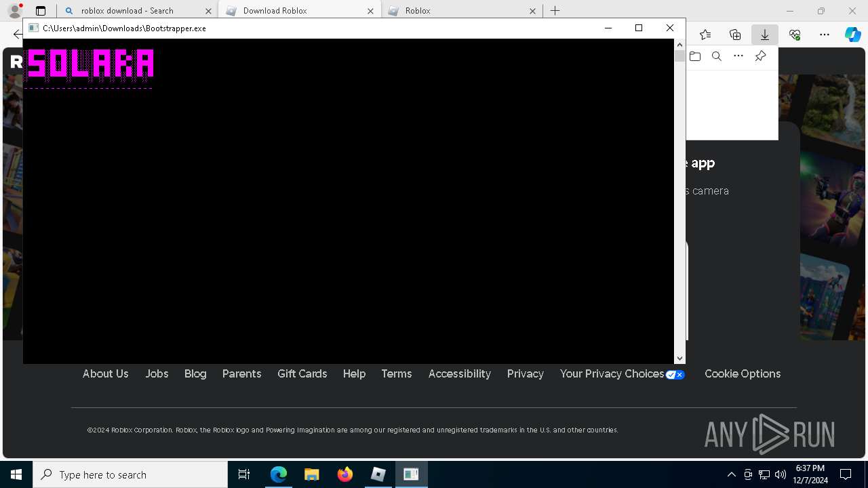Open the Blog footer link
868x488 pixels.
(x=195, y=373)
